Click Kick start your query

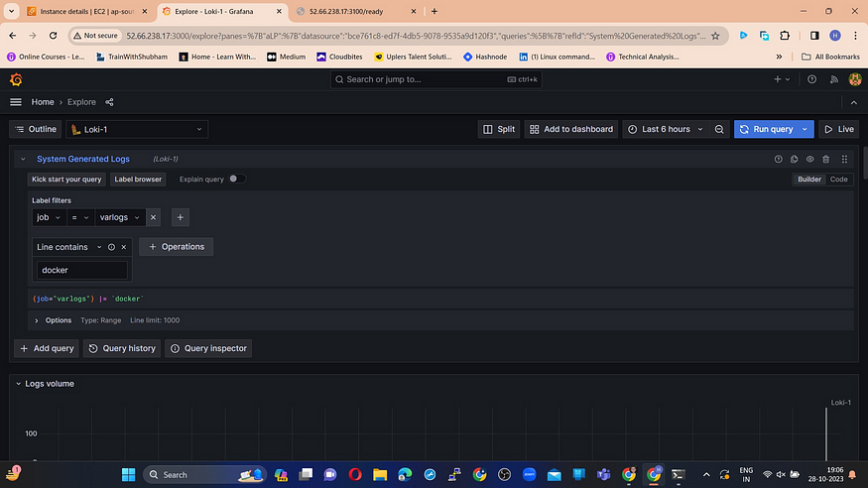(x=66, y=180)
